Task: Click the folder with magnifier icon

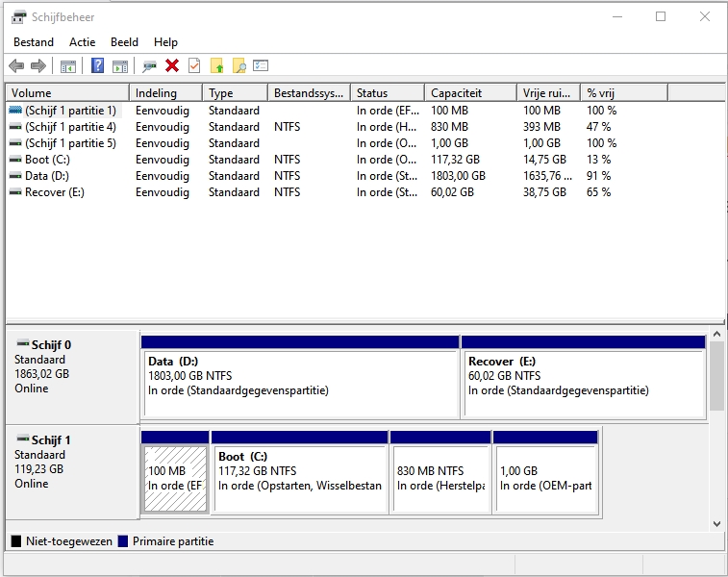Action: 238,65
